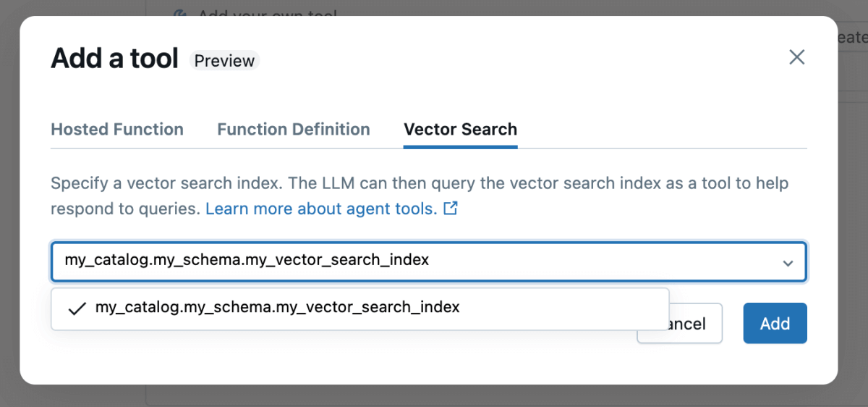Click the blue underline beneath Vector Search
868x407 pixels.
pos(460,146)
